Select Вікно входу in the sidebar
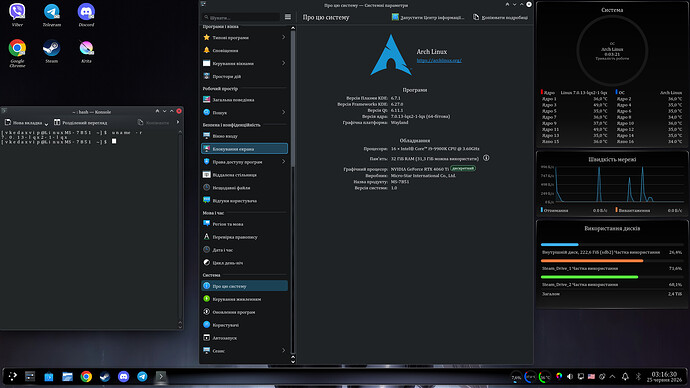 245,136
